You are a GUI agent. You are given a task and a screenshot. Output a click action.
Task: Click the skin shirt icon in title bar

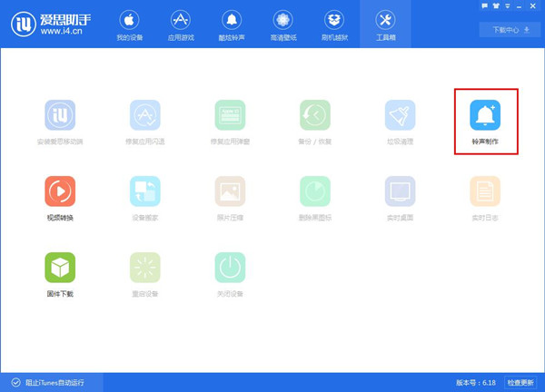[496, 6]
